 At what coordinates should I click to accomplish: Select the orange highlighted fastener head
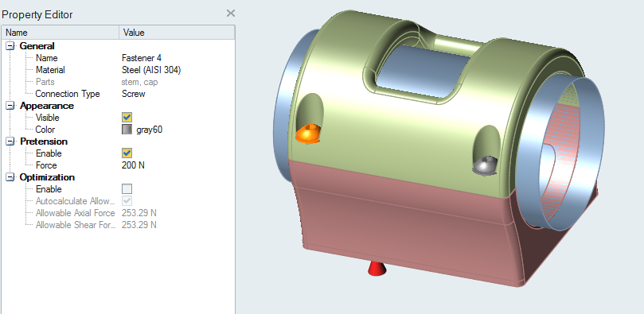point(308,134)
